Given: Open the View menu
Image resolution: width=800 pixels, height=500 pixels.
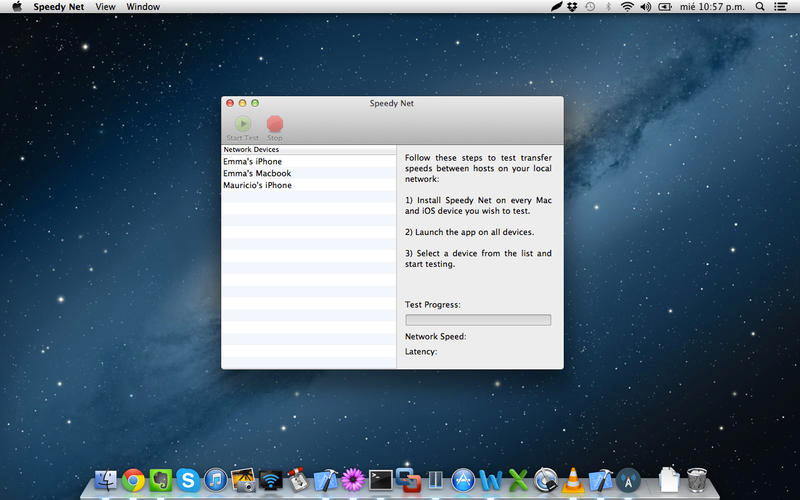Looking at the screenshot, I should point(105,7).
